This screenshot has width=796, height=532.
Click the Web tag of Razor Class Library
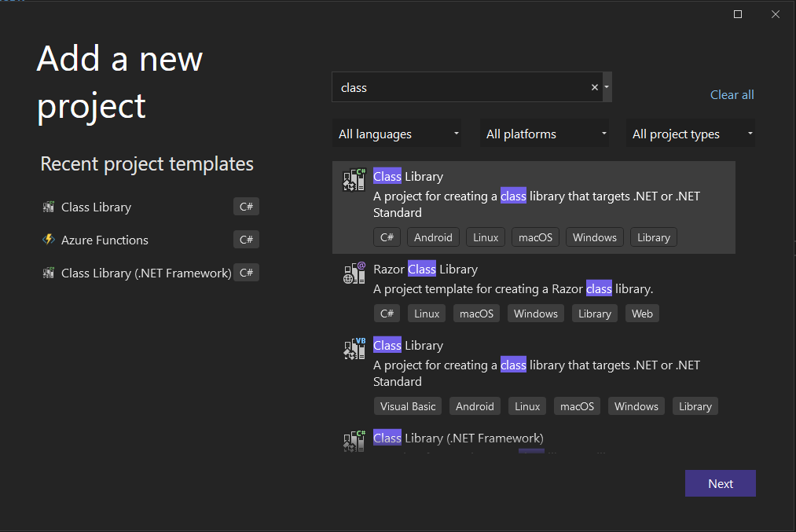[642, 314]
